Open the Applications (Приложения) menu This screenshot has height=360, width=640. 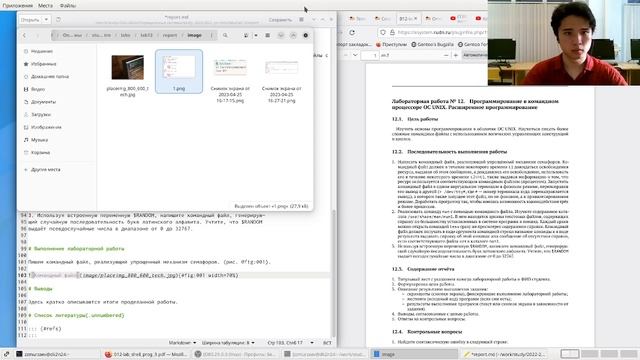pyautogui.click(x=18, y=6)
